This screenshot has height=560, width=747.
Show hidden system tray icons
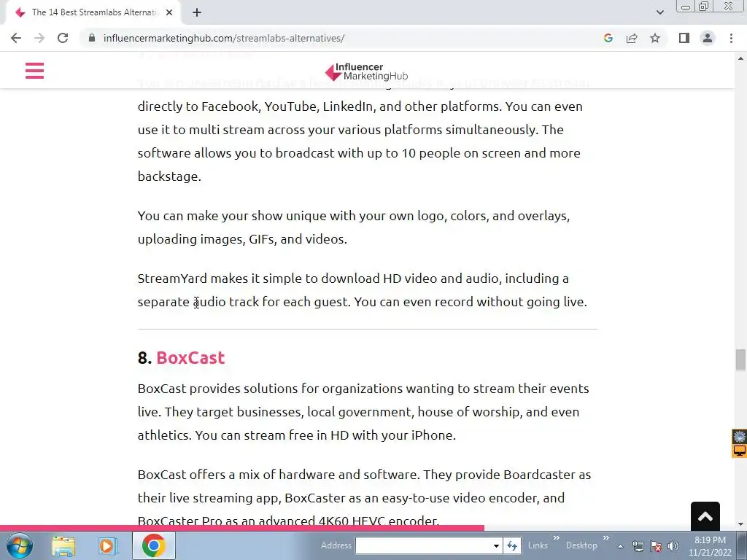(620, 546)
